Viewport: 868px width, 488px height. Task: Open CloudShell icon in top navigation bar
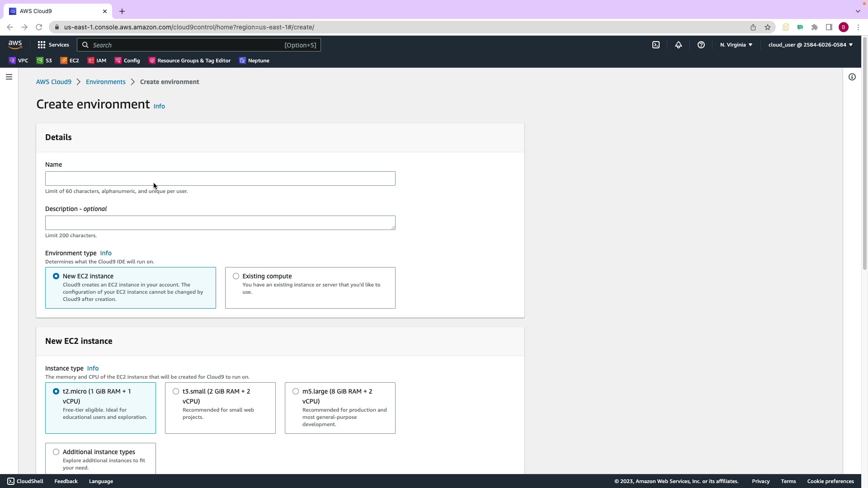click(656, 45)
